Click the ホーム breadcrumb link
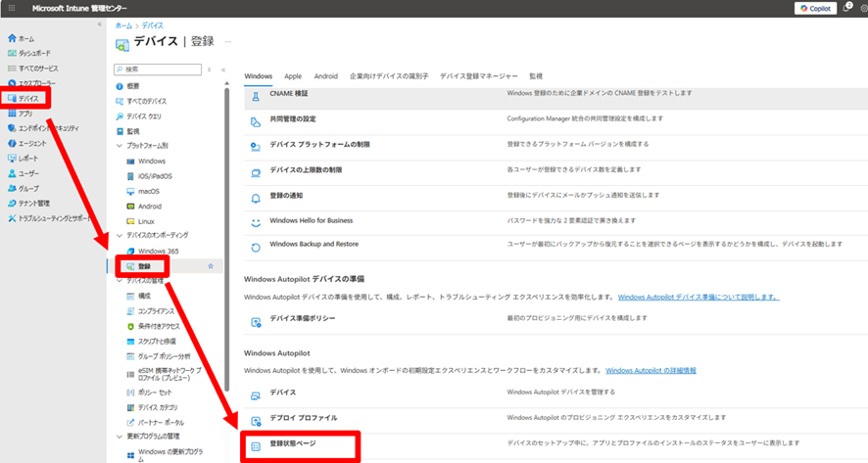This screenshot has width=868, height=463. pyautogui.click(x=123, y=24)
